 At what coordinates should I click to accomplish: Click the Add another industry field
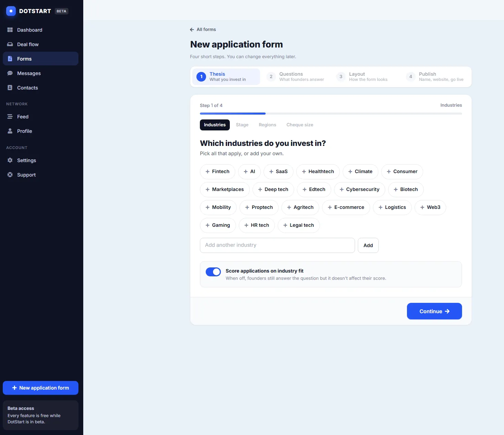point(277,245)
